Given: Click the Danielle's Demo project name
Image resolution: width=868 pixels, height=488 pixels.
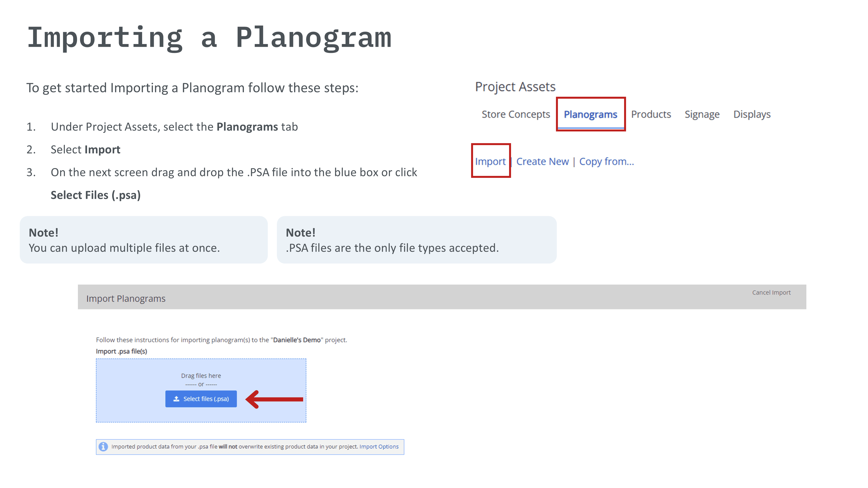Looking at the screenshot, I should tap(296, 340).
